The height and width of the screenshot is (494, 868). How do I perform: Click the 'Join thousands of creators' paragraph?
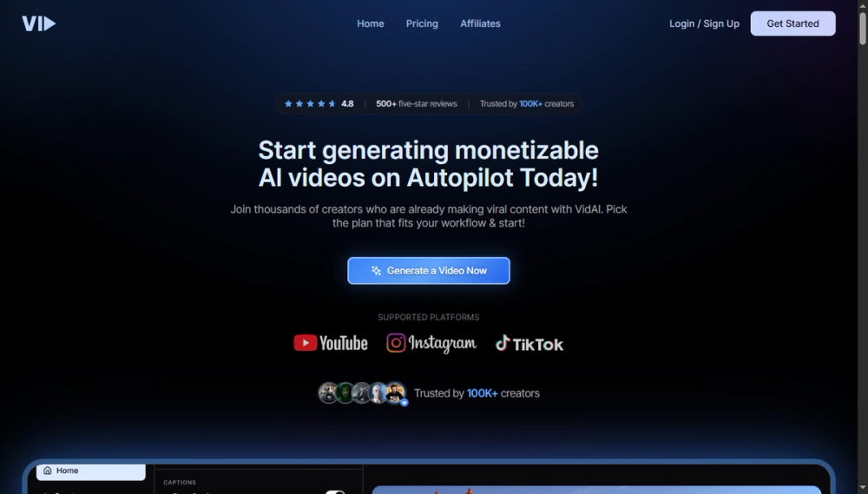pyautogui.click(x=429, y=216)
